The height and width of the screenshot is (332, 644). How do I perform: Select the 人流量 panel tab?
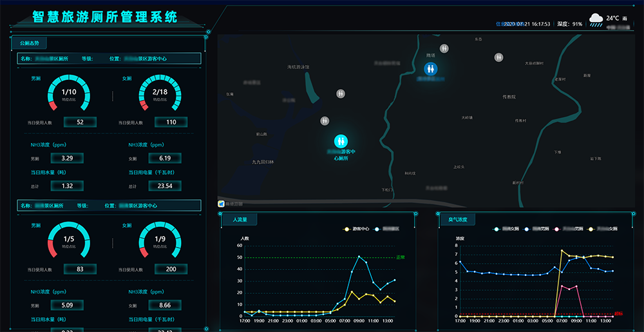coord(240,220)
